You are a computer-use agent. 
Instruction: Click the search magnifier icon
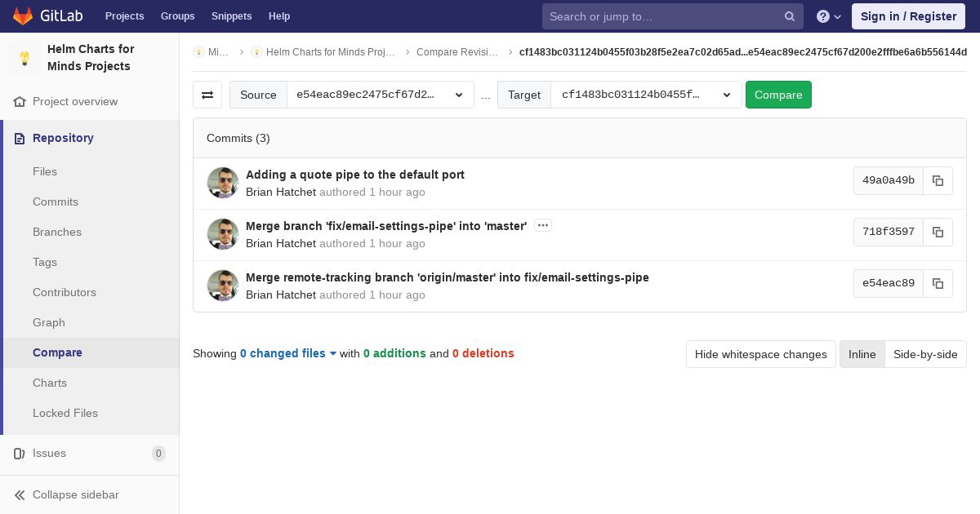[x=790, y=16]
